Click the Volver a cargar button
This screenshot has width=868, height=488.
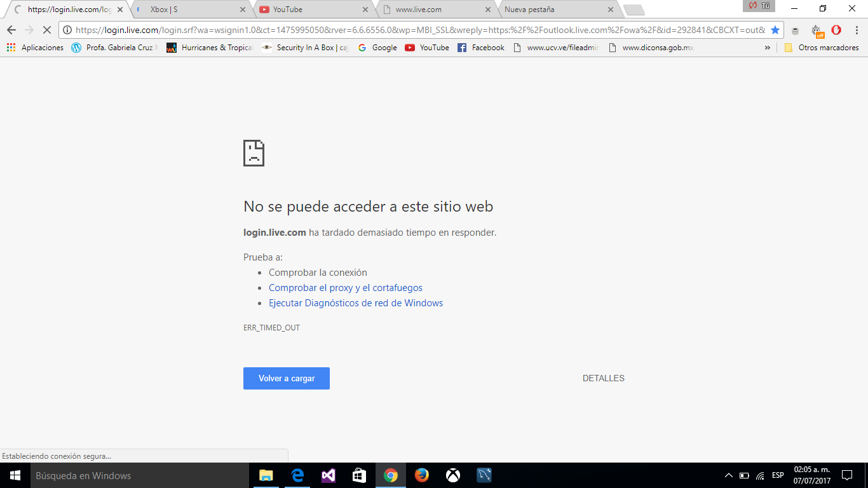pyautogui.click(x=286, y=378)
